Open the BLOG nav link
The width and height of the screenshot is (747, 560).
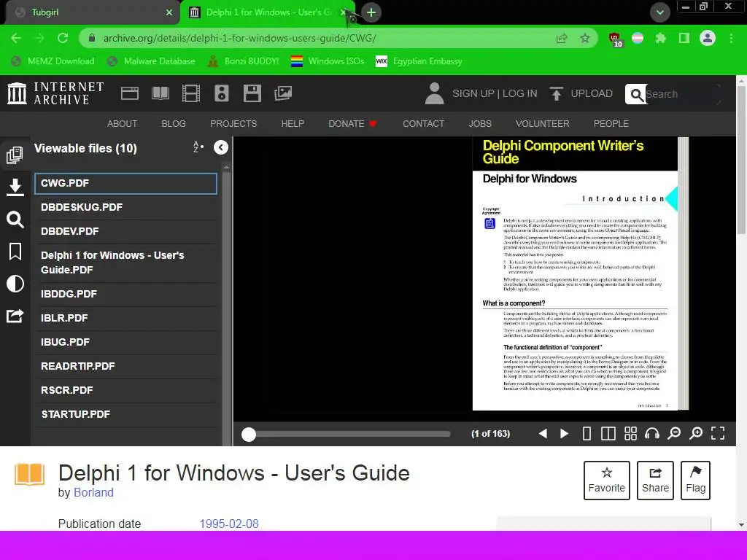174,124
